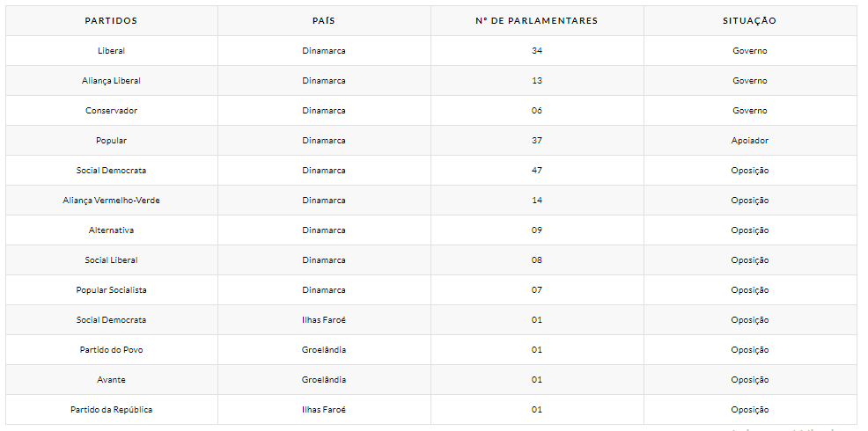Image resolution: width=868 pixels, height=431 pixels.
Task: Select the Popular Socialista cell
Action: (x=111, y=290)
